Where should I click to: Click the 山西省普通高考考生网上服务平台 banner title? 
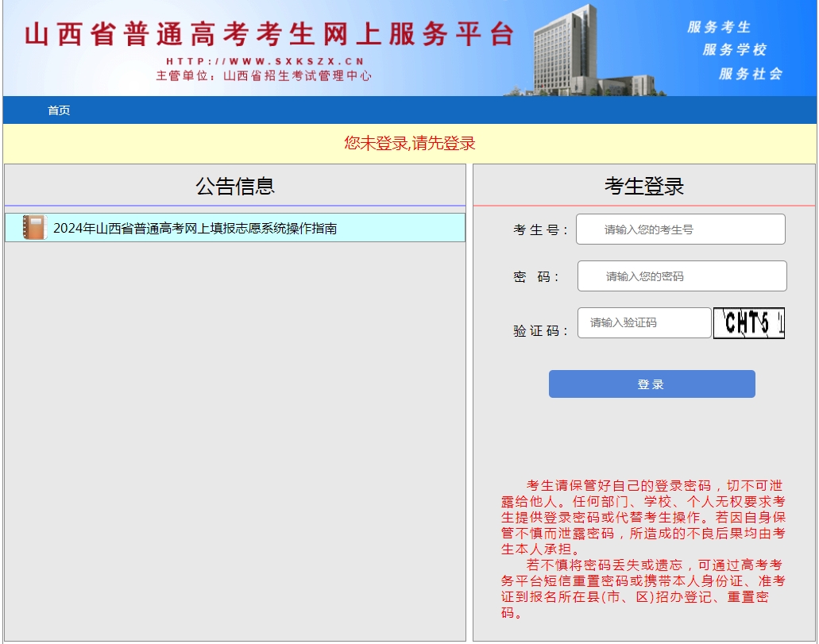click(x=270, y=34)
